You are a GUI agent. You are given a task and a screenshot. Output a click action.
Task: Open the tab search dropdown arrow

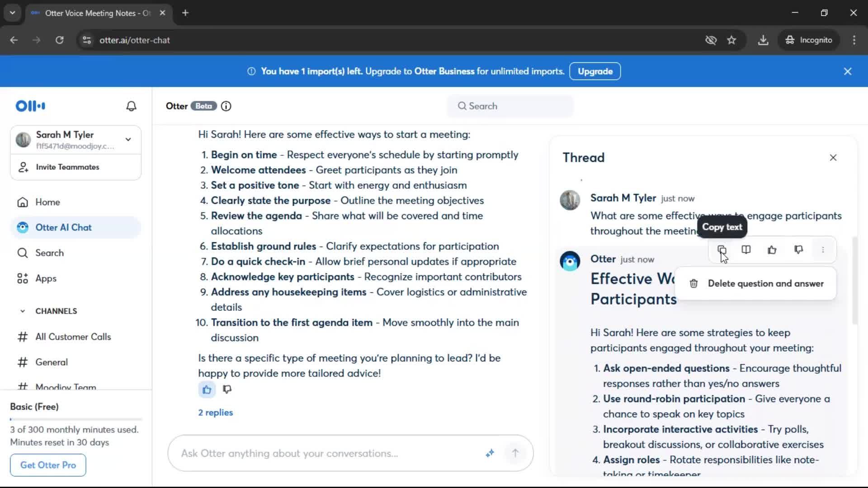tap(13, 13)
